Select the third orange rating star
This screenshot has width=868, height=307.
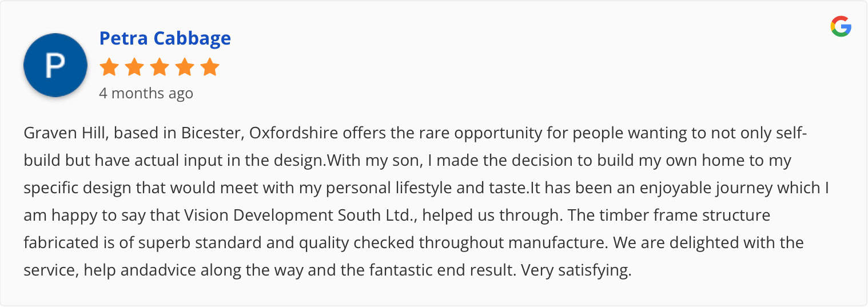[160, 67]
